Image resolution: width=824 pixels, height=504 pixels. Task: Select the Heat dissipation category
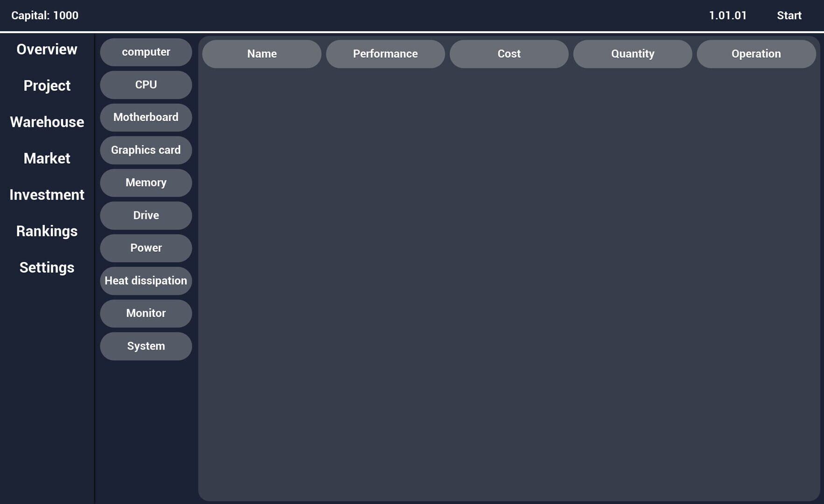click(146, 280)
